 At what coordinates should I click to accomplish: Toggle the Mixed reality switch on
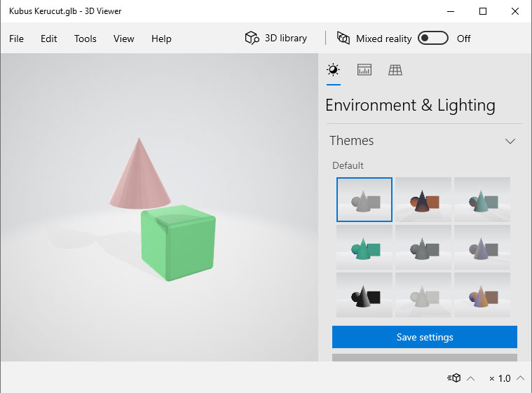point(433,38)
